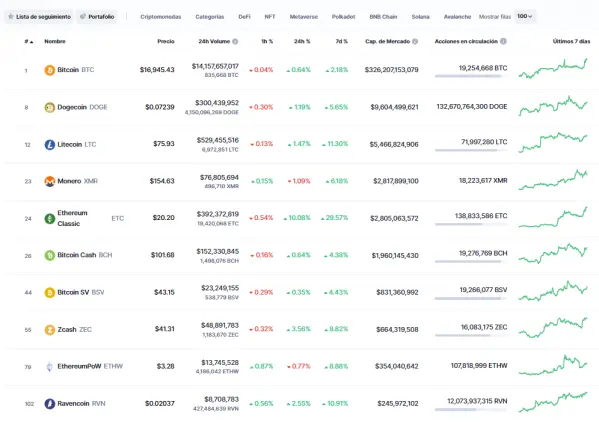The height and width of the screenshot is (422, 599).
Task: Select the DeFi tab
Action: 244,17
